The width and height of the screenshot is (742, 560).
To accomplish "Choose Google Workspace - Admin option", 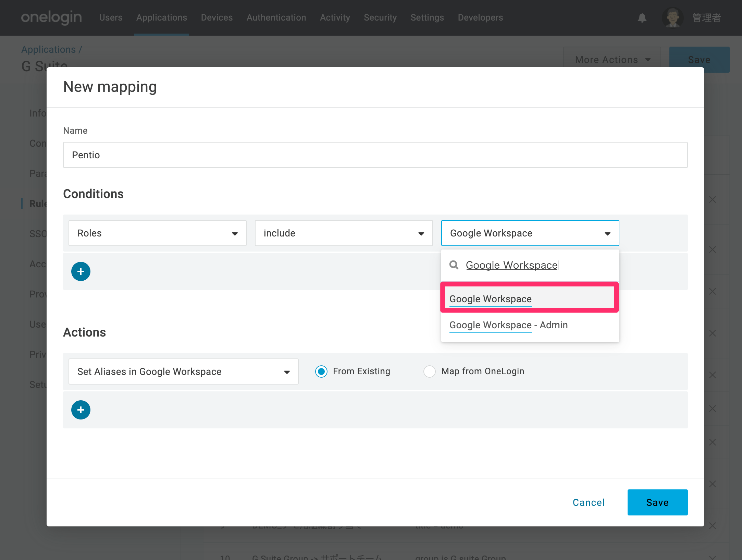I will (530, 325).
